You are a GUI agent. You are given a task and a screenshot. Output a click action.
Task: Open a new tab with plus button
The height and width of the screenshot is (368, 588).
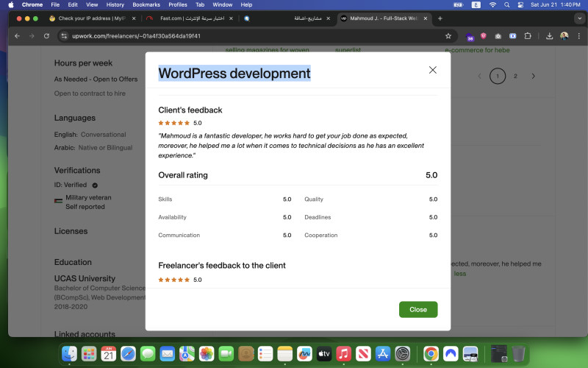440,18
